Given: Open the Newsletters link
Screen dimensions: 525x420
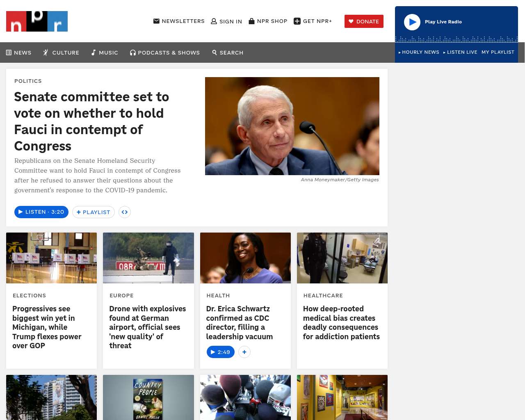Looking at the screenshot, I should [x=179, y=21].
